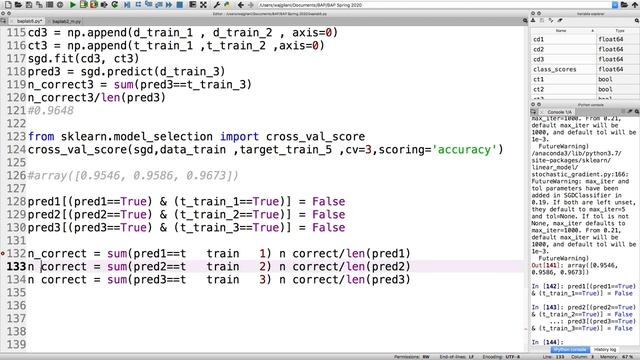Image resolution: width=640 pixels, height=360 pixels.
Task: Open the console tab list browser
Action: pyautogui.click(x=533, y=112)
